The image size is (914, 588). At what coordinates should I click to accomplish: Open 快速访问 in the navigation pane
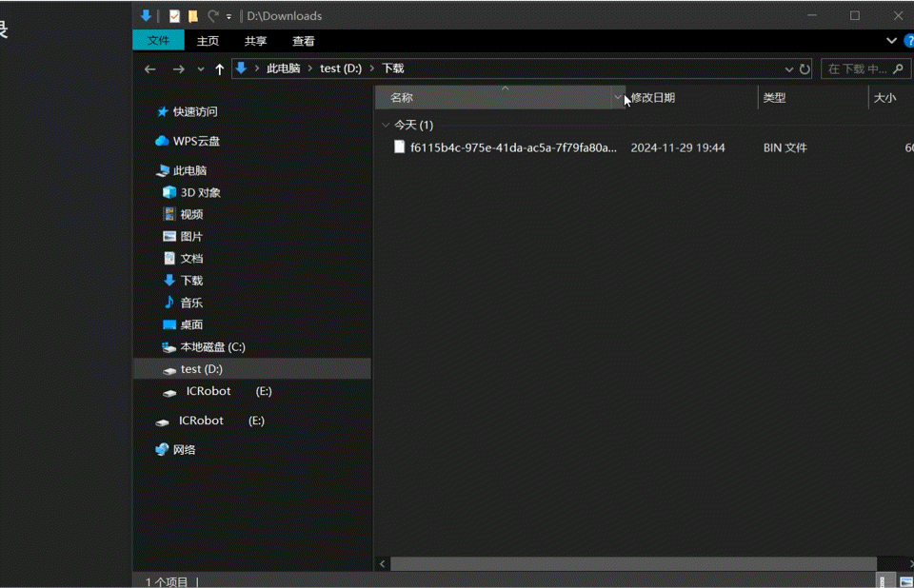tap(195, 111)
